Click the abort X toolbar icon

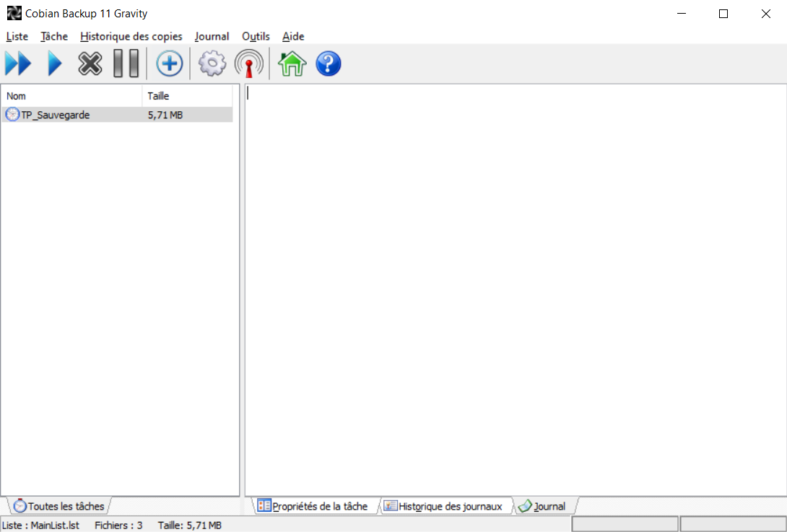pyautogui.click(x=90, y=64)
